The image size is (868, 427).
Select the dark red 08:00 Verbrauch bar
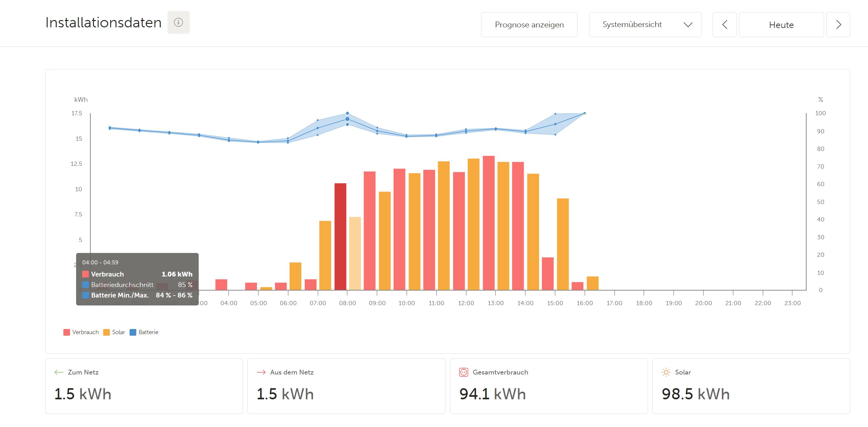click(x=340, y=236)
